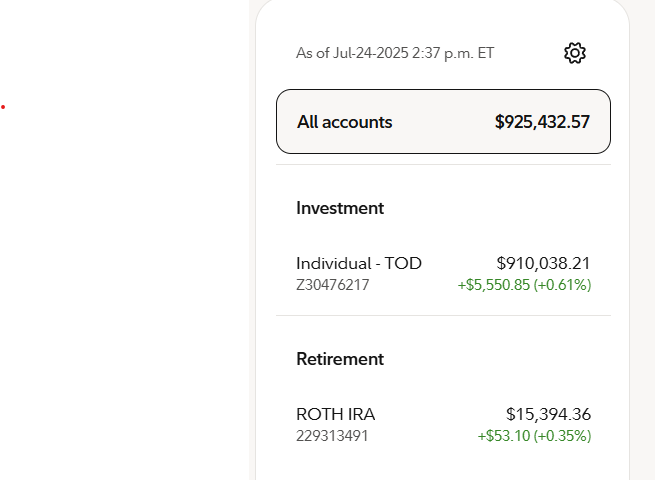Open account settings via the gear icon
Viewport: 655px width, 480px height.
click(575, 53)
